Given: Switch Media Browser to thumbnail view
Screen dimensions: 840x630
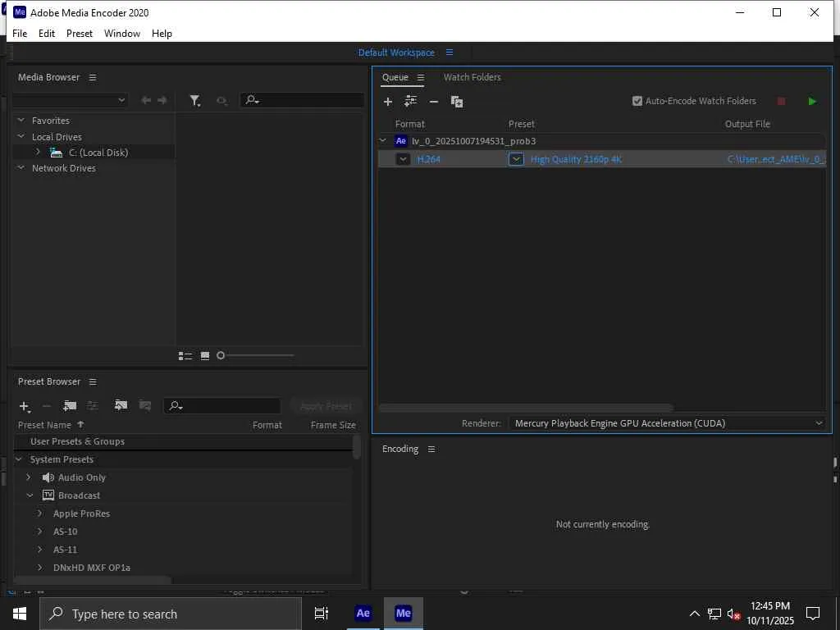Looking at the screenshot, I should (204, 356).
